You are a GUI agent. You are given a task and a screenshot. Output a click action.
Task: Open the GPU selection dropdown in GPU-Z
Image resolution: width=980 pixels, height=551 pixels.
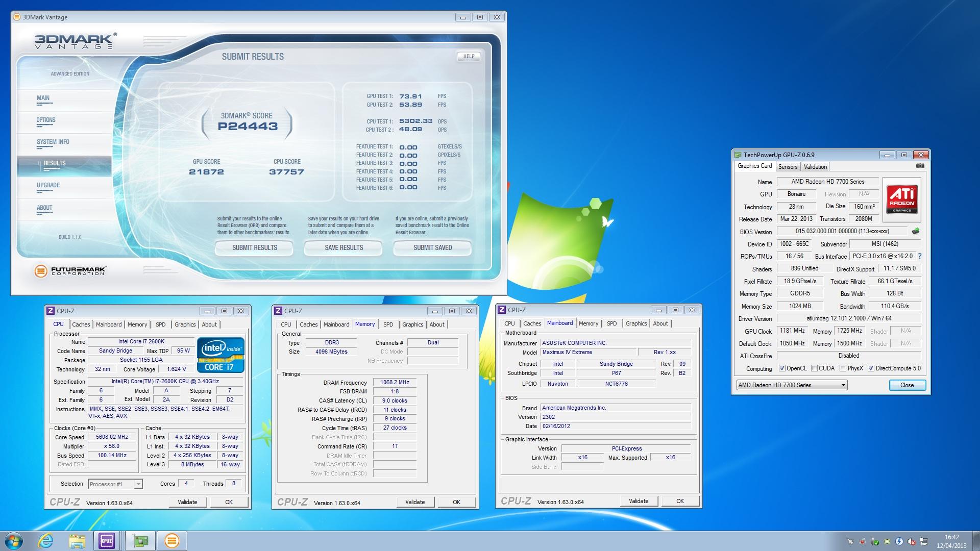pos(792,385)
